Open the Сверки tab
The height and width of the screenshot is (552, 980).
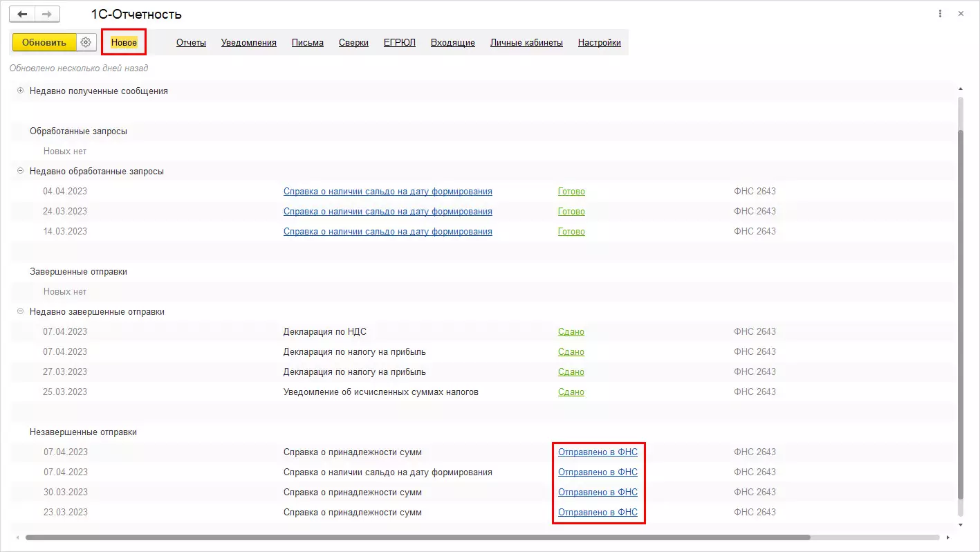pyautogui.click(x=353, y=42)
